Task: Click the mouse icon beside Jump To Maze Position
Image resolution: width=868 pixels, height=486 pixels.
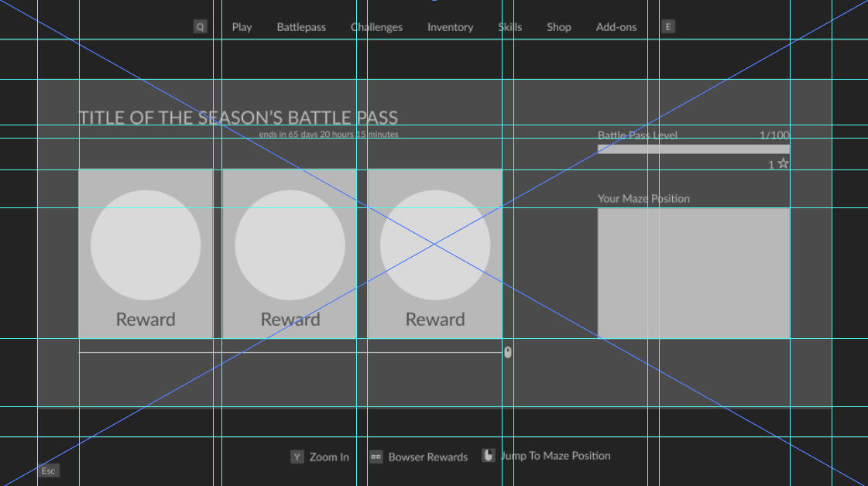Action: pos(487,456)
